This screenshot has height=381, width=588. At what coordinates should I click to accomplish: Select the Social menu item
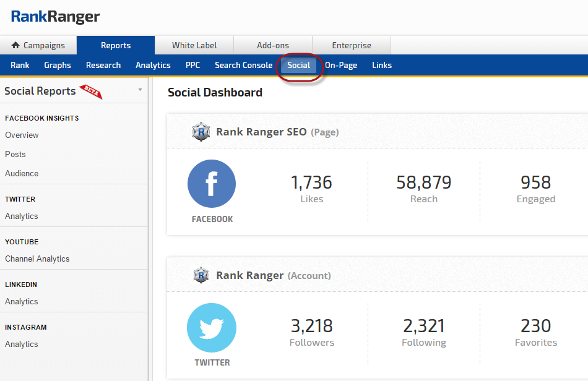[299, 65]
